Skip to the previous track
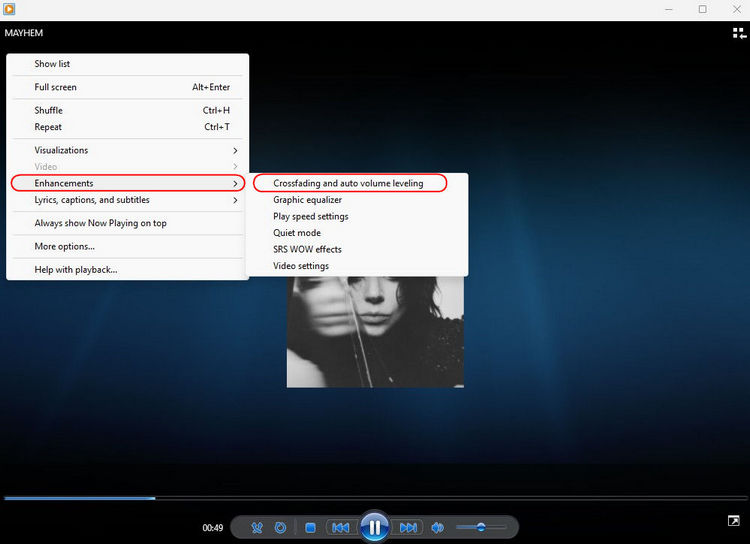Viewport: 750px width, 544px height. point(341,527)
